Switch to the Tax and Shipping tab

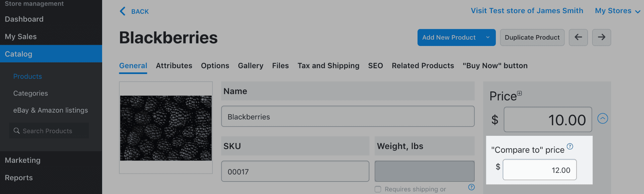click(x=328, y=66)
